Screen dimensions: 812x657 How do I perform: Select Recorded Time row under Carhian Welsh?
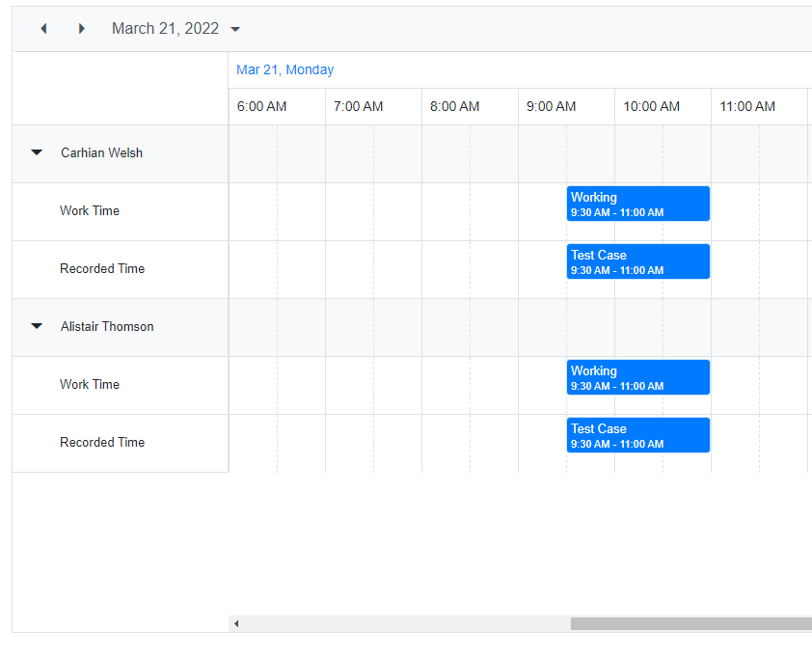(102, 268)
